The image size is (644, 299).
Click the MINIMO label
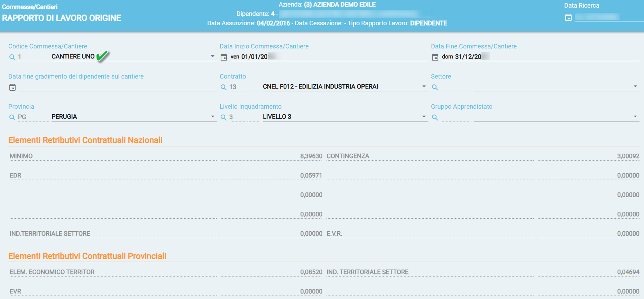[21, 156]
